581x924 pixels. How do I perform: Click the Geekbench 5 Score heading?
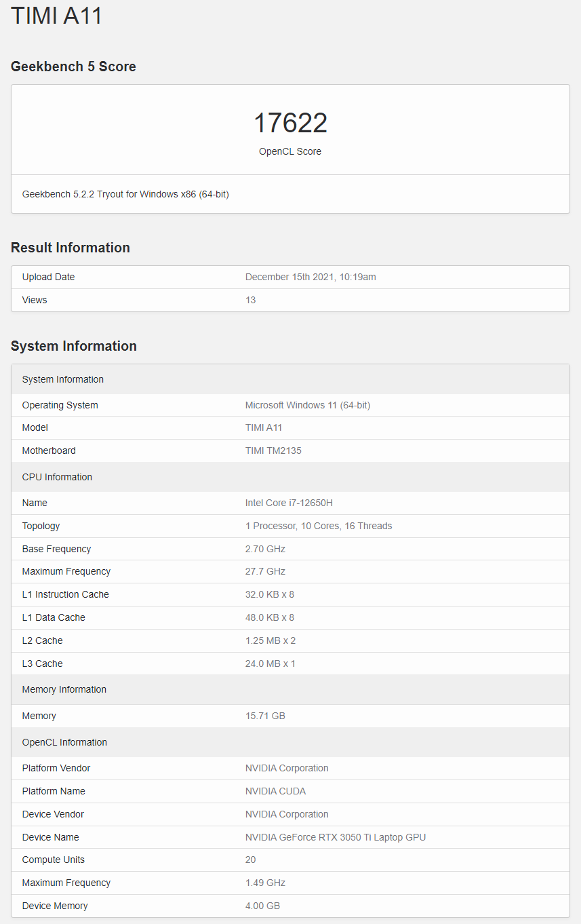click(x=73, y=66)
